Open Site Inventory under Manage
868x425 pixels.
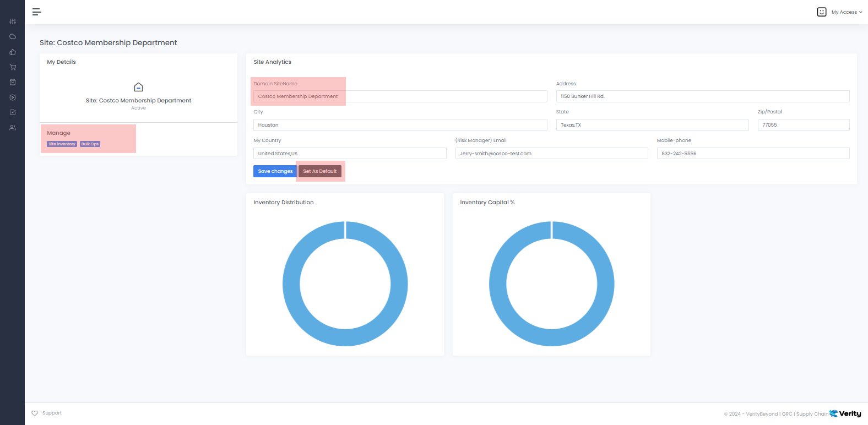pos(62,144)
